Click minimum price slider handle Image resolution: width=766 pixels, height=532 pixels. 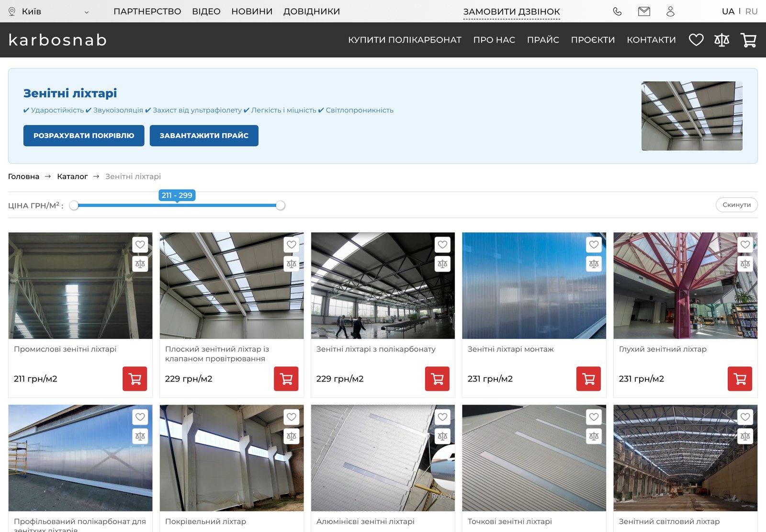[74, 205]
